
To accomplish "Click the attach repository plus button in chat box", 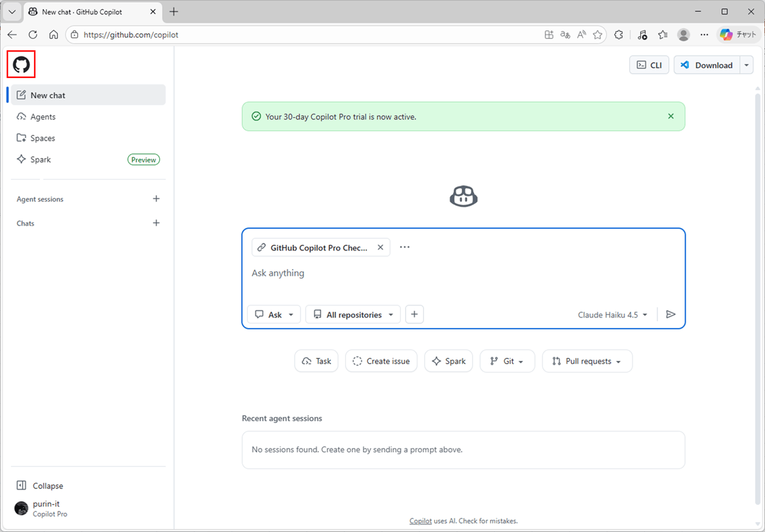I will coord(414,314).
